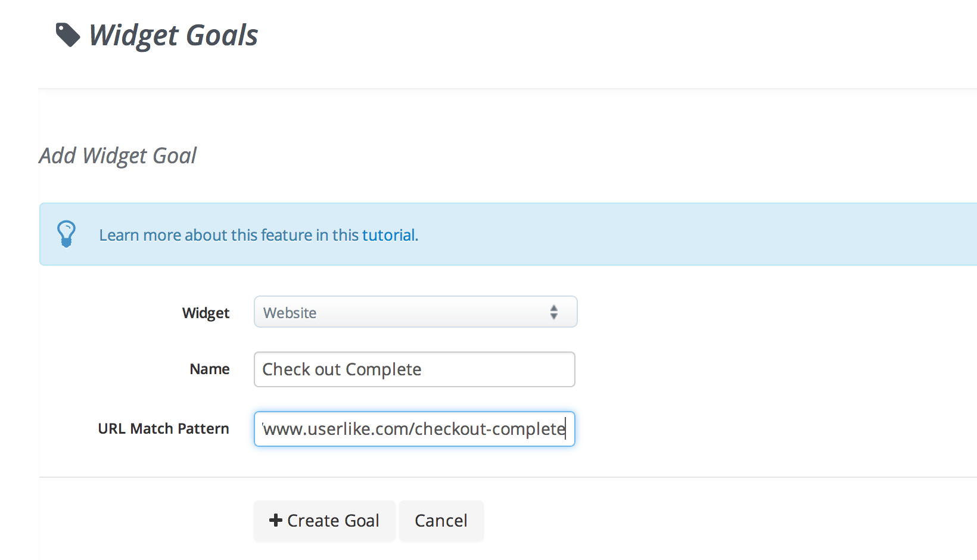Viewport: 977px width, 560px height.
Task: Click the divider line below the page title
Action: (506, 89)
